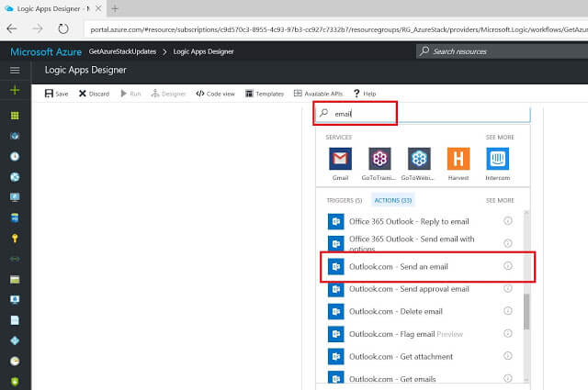Open the clock icon in Azure sidebar

point(15,156)
